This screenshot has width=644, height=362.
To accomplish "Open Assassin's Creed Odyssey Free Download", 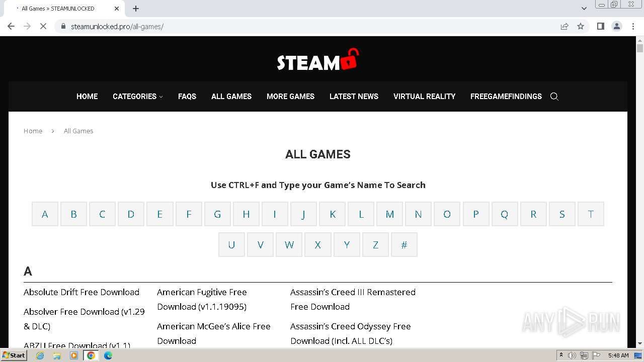I will (x=351, y=333).
